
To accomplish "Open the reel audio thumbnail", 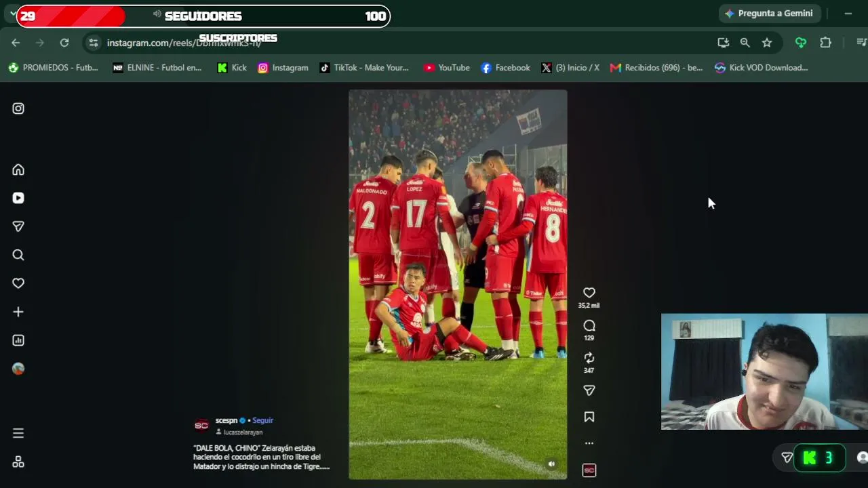I will click(589, 470).
